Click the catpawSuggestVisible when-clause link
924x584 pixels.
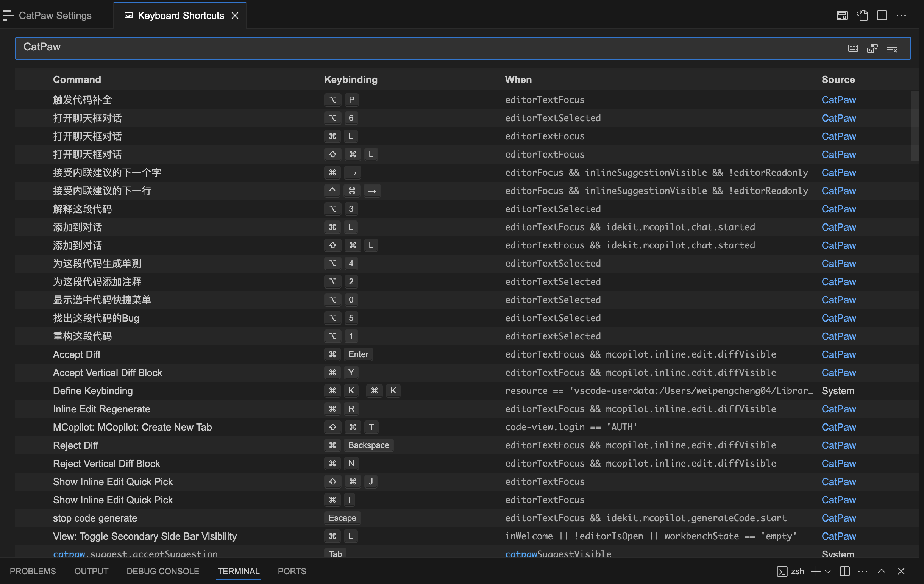pyautogui.click(x=557, y=554)
